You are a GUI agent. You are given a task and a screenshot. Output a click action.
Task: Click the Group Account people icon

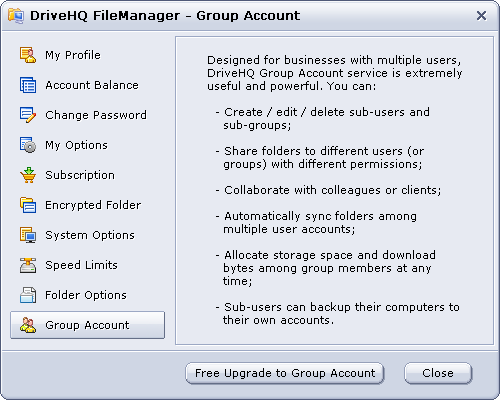(28, 325)
